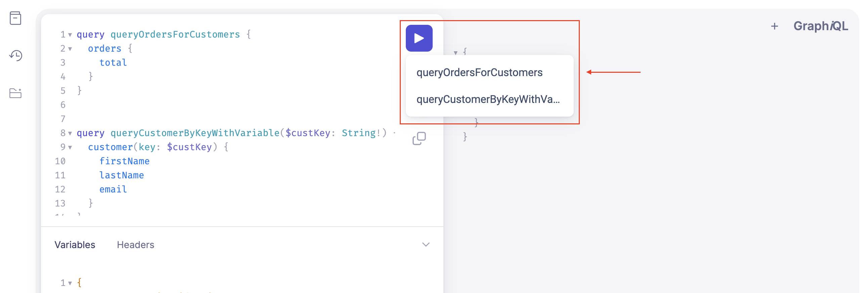Collapse the variables editor with chevron
The height and width of the screenshot is (293, 868).
(x=426, y=245)
